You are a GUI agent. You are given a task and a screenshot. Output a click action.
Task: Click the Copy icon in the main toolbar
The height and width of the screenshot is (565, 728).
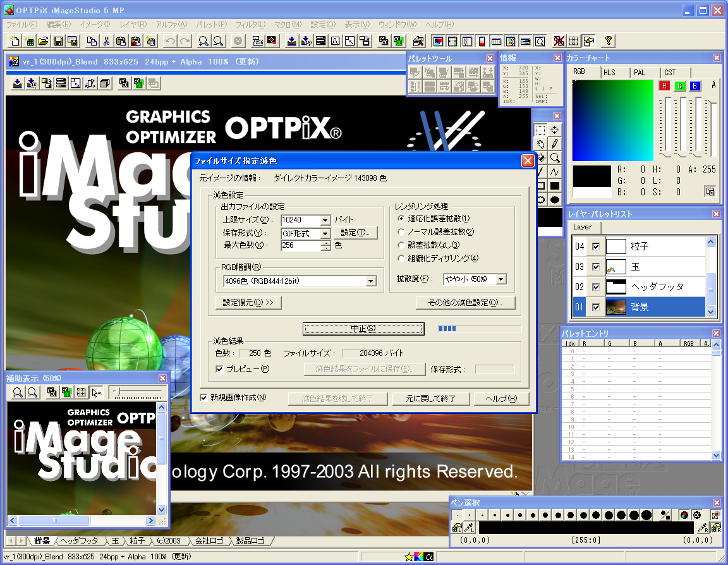tap(92, 41)
